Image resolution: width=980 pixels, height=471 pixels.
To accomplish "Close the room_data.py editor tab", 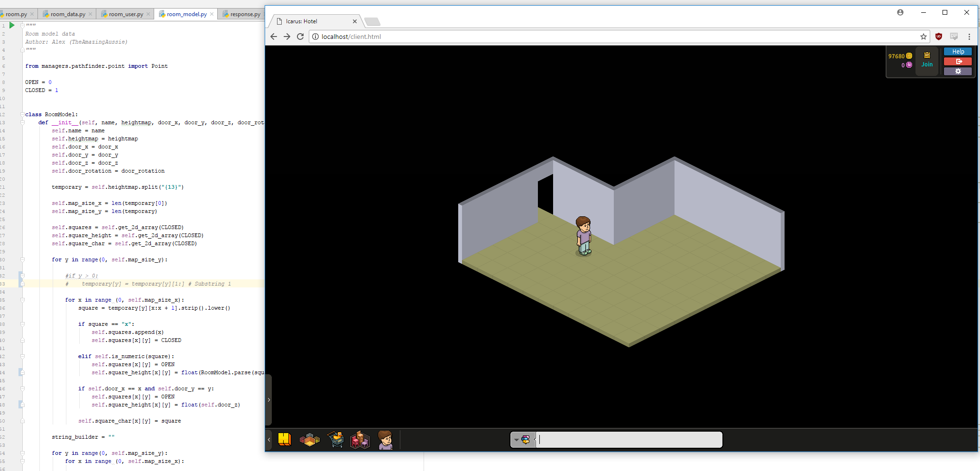I will [90, 14].
